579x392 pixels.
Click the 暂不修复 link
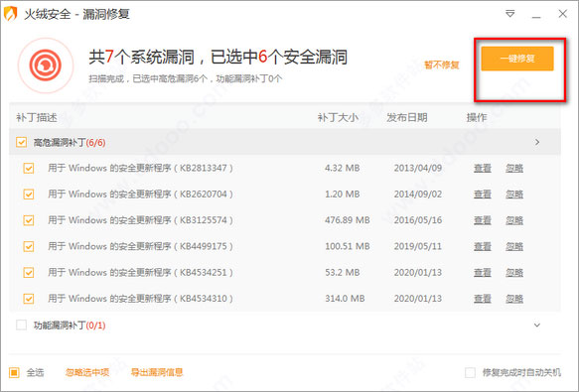pyautogui.click(x=442, y=65)
